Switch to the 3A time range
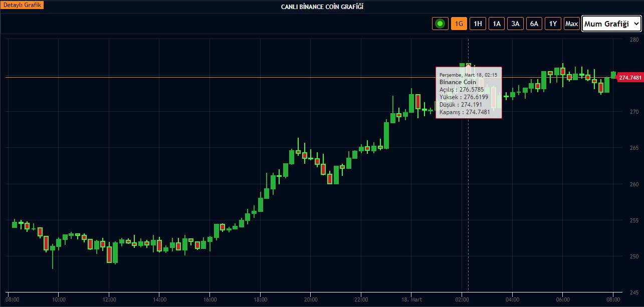644x307 pixels. pos(515,24)
